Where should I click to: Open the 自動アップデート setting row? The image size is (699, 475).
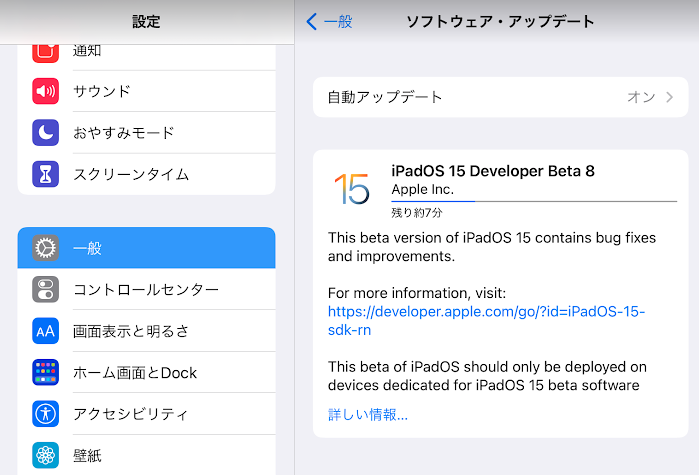(501, 97)
